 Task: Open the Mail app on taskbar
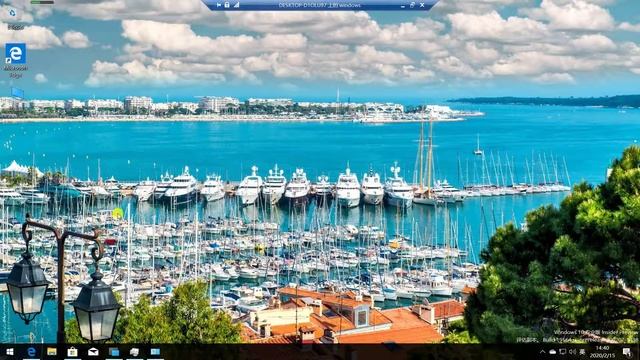point(93,351)
